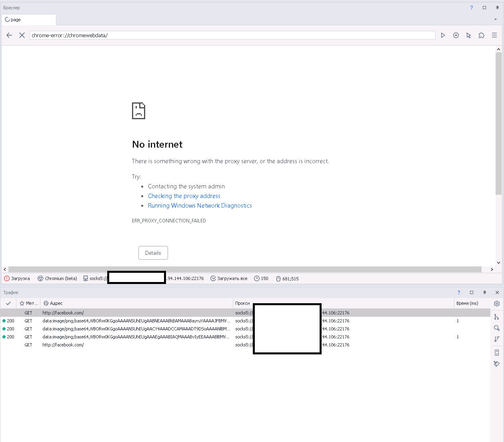Click the scroll up arrow of page

point(498,49)
